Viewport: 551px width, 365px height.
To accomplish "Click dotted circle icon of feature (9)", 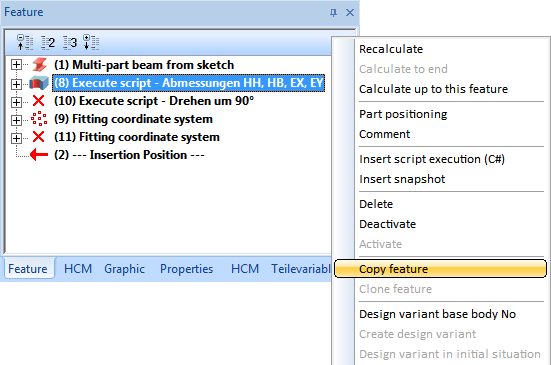I will point(39,119).
